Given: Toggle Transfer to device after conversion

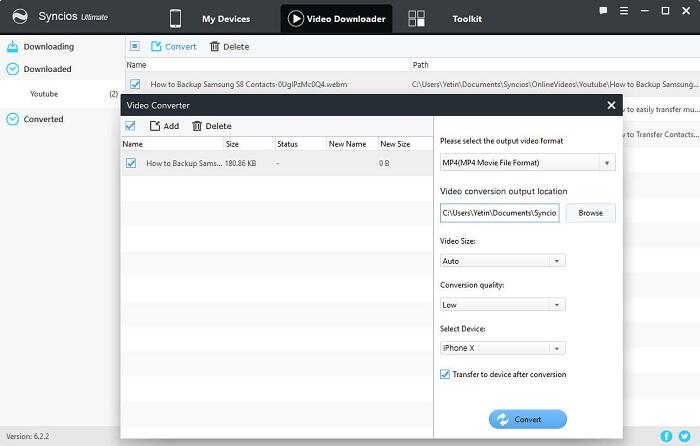Looking at the screenshot, I should (445, 374).
